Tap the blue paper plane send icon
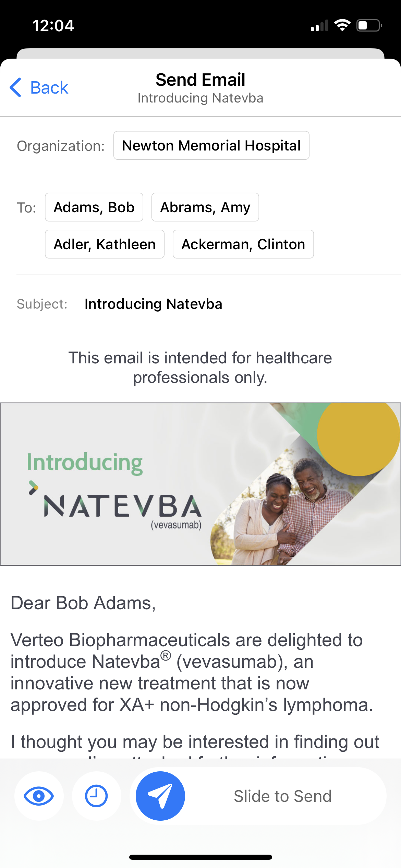This screenshot has width=401, height=868. (x=160, y=796)
